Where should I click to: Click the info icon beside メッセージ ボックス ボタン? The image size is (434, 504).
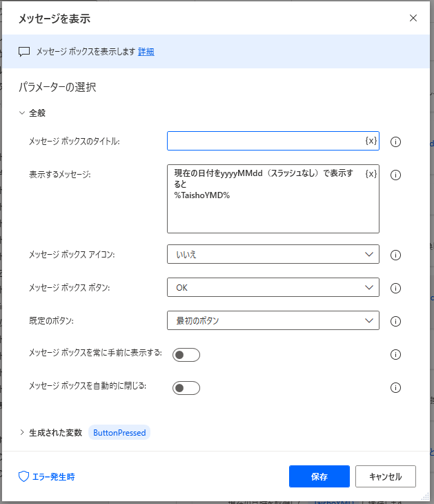pos(396,288)
